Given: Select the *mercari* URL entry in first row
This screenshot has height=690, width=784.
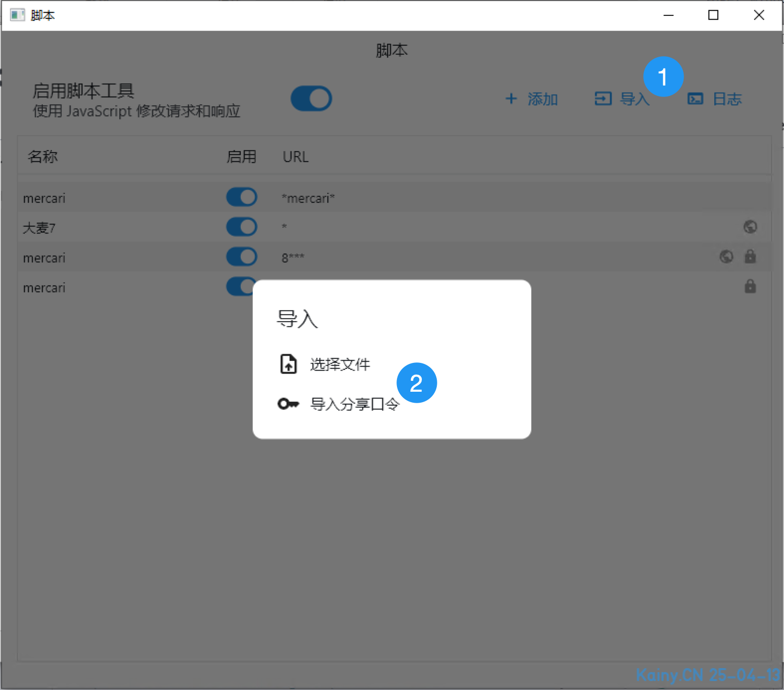Looking at the screenshot, I should pyautogui.click(x=308, y=198).
